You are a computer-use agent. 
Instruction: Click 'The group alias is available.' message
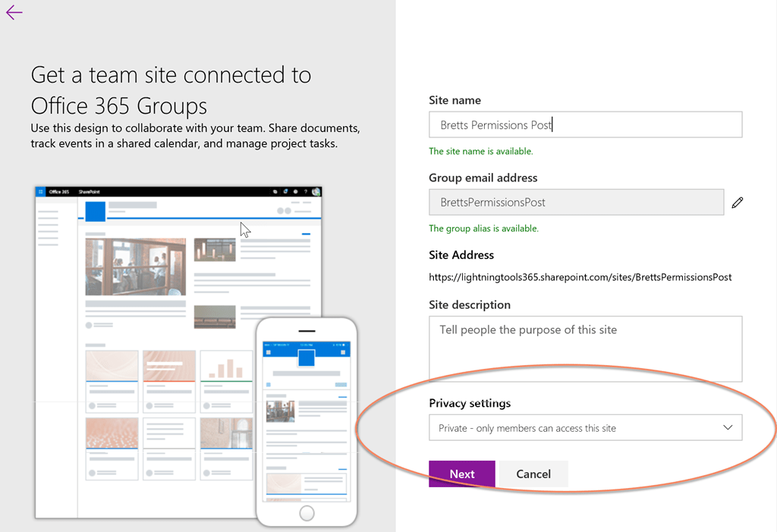(483, 228)
